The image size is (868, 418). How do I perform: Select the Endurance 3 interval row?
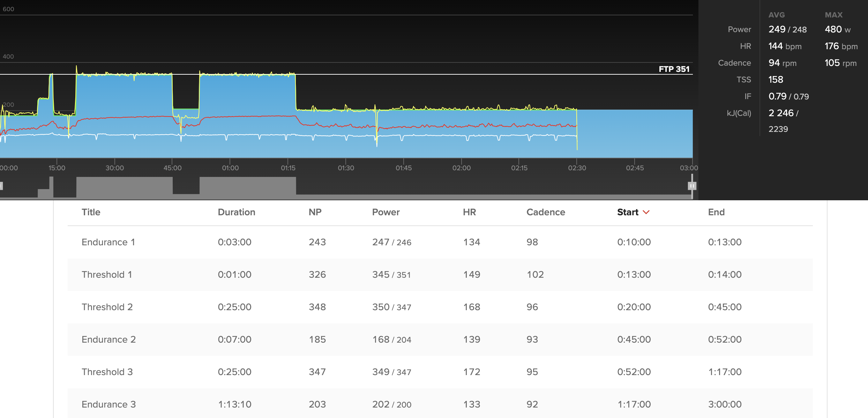coord(108,404)
